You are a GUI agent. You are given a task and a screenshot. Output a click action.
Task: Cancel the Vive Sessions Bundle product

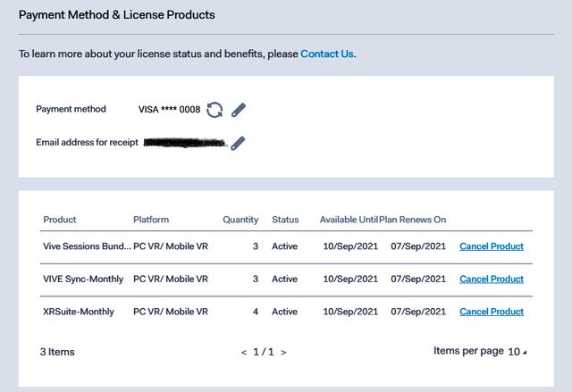pos(492,246)
